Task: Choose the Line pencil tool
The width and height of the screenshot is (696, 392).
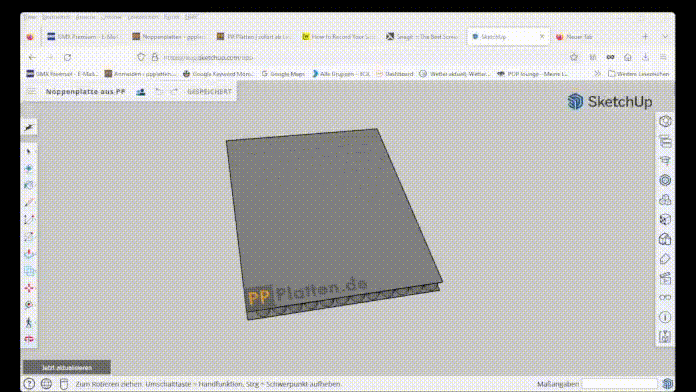Action: click(29, 202)
